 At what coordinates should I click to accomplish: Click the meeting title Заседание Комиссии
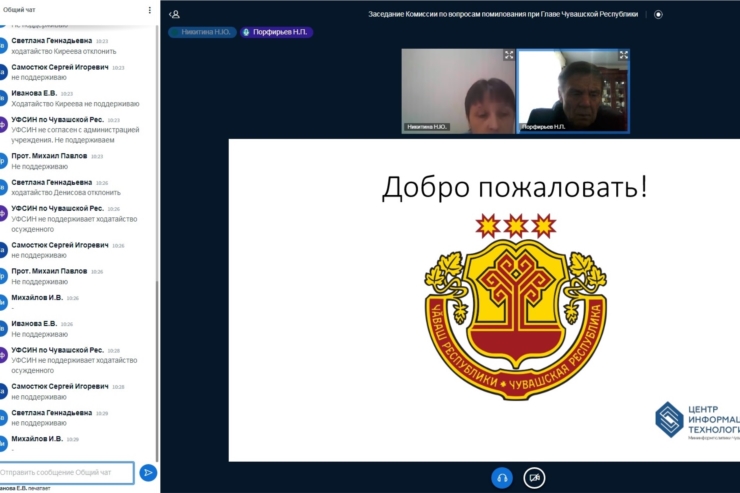pyautogui.click(x=503, y=14)
